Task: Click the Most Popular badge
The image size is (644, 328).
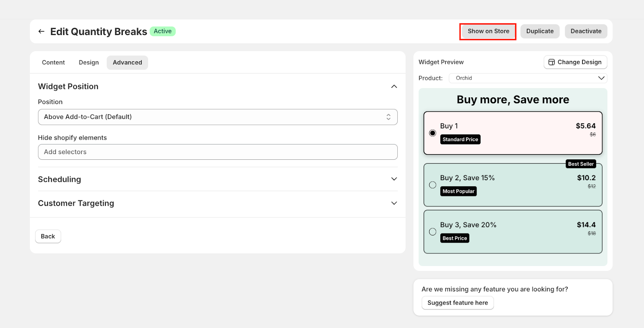Action: coord(458,192)
